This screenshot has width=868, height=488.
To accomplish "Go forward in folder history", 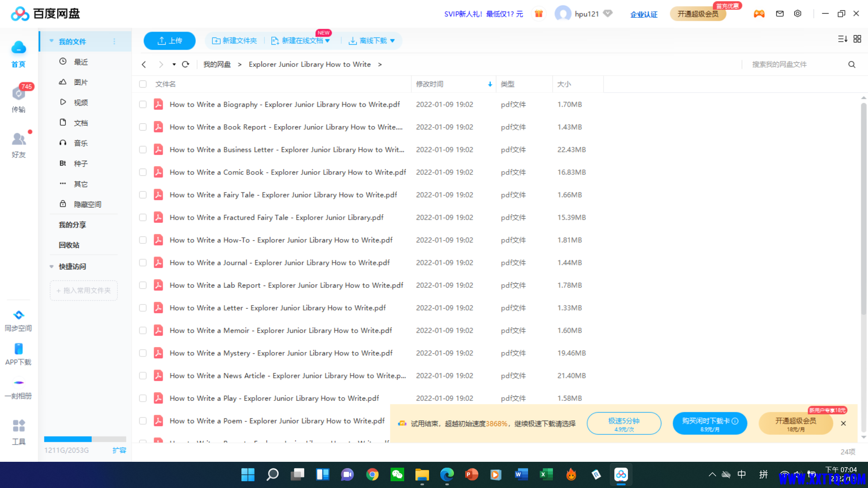I will pyautogui.click(x=160, y=65).
